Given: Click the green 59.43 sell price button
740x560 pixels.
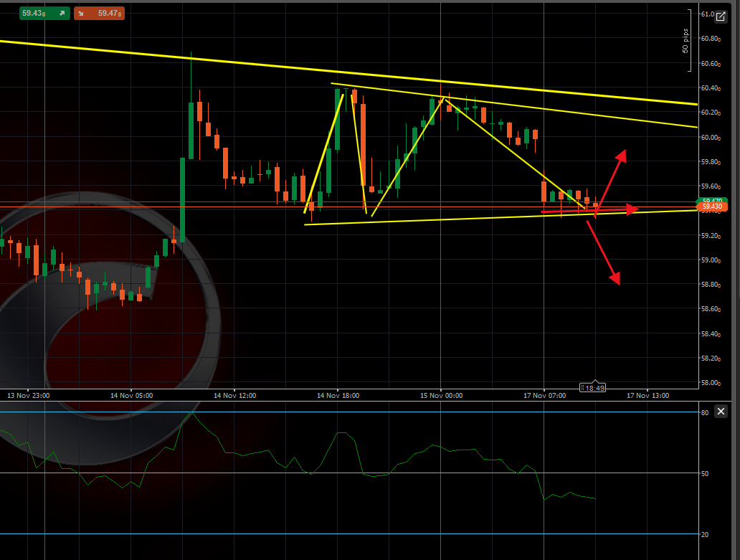Looking at the screenshot, I should click(45, 13).
